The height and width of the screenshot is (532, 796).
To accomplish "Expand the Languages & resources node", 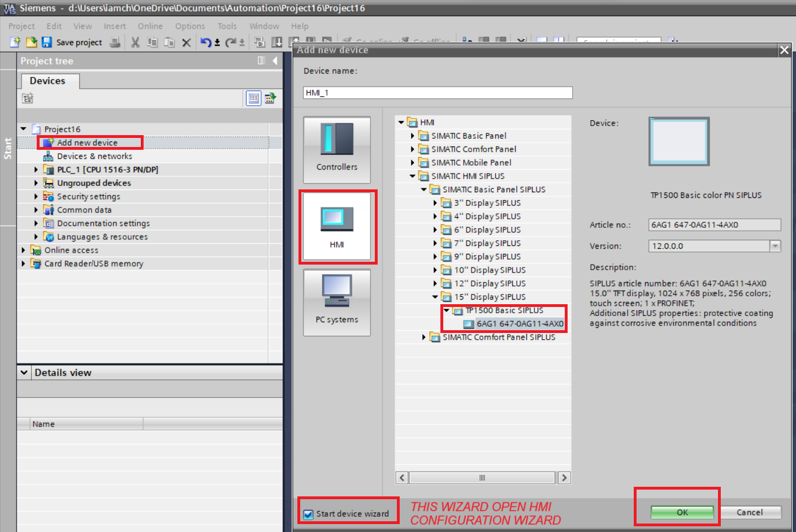I will [x=36, y=237].
